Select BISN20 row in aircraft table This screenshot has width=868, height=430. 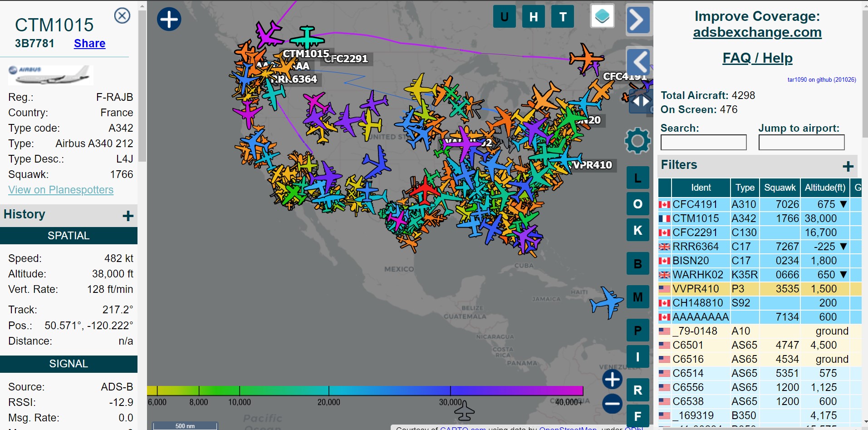[x=760, y=261]
